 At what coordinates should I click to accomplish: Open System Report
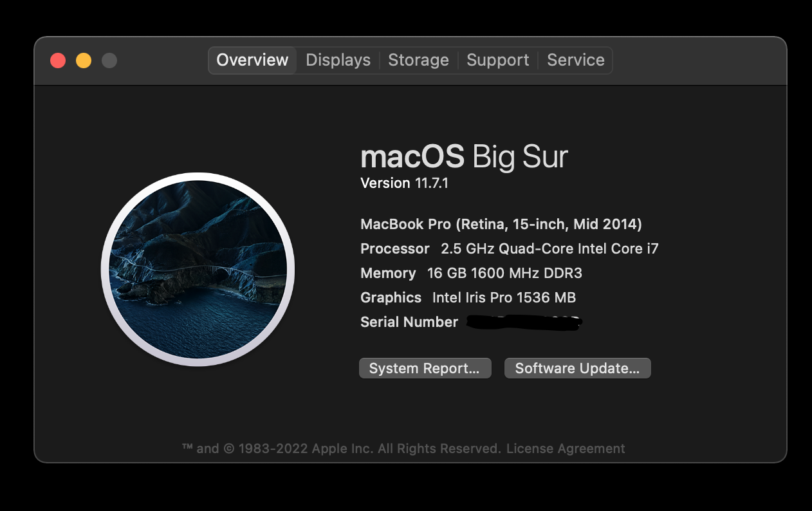425,368
